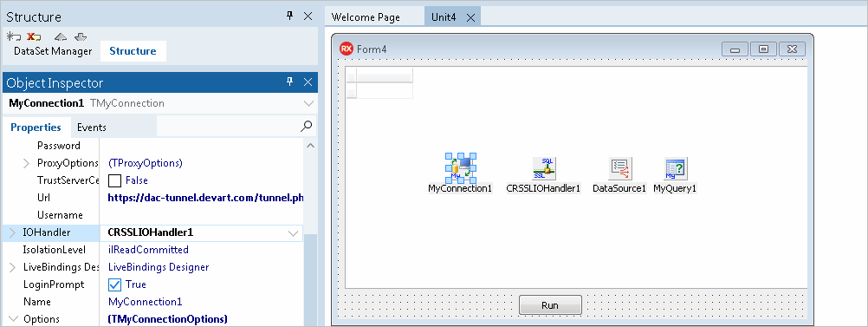Click the scroll up arrow in Object Inspector
Viewport: 868px width, 327px height.
click(310, 146)
